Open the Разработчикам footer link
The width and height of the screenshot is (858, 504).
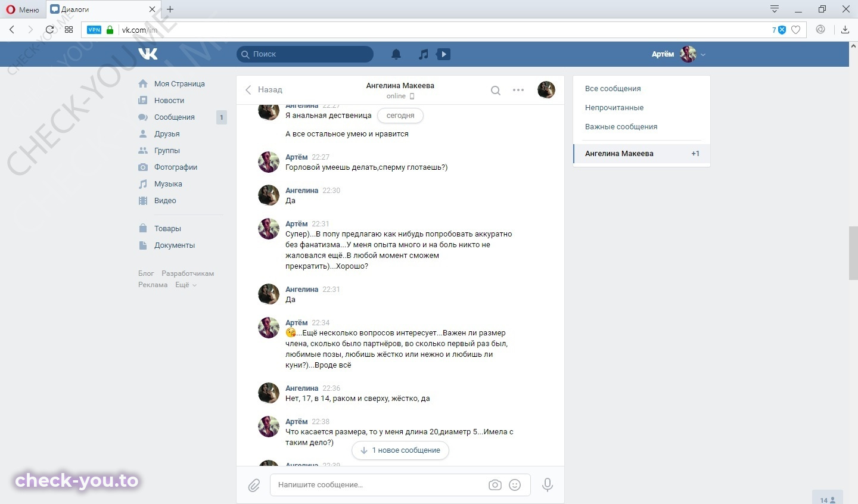[188, 273]
